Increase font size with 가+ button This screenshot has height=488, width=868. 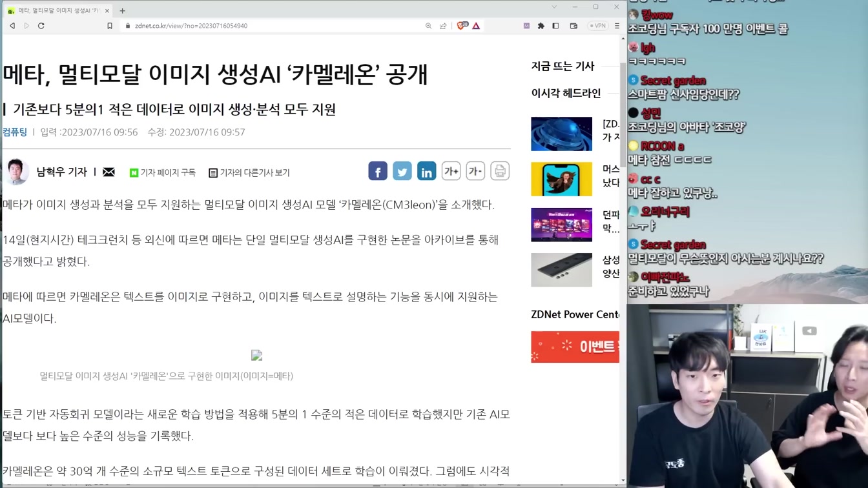(x=451, y=171)
